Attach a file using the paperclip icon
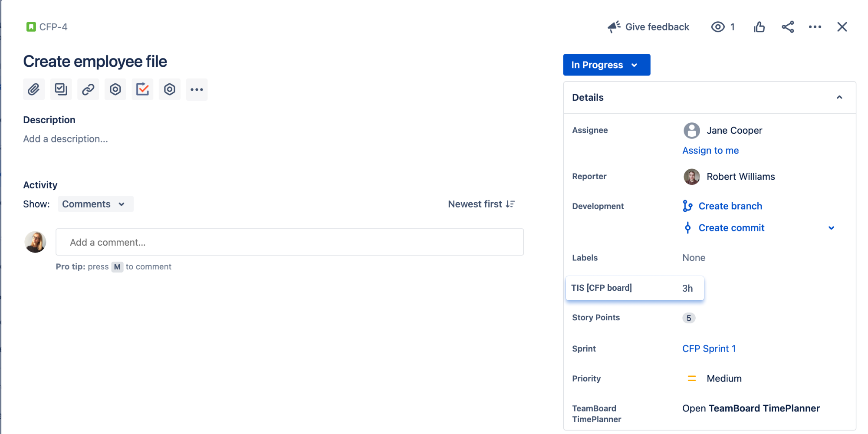 click(33, 89)
